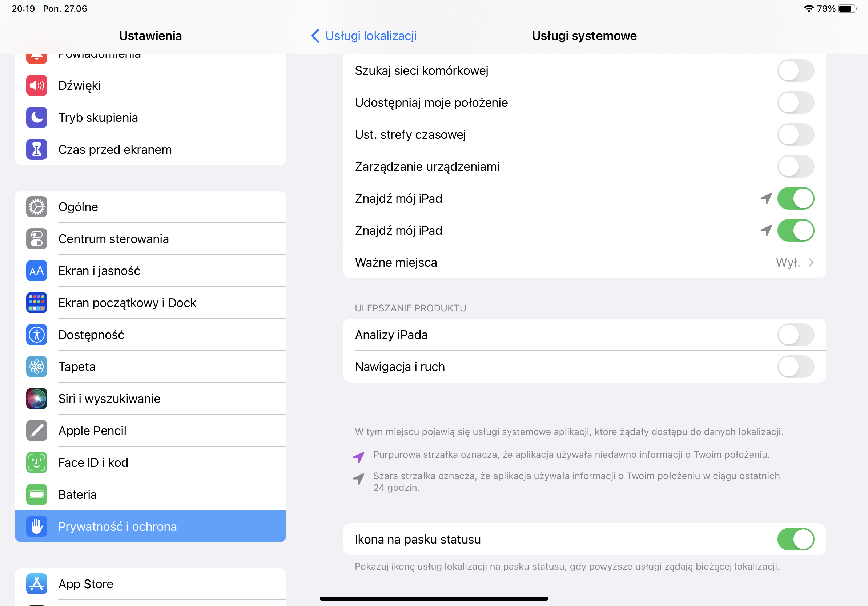The width and height of the screenshot is (868, 606).
Task: Tap the Face ID i kod icon
Action: coord(37,463)
